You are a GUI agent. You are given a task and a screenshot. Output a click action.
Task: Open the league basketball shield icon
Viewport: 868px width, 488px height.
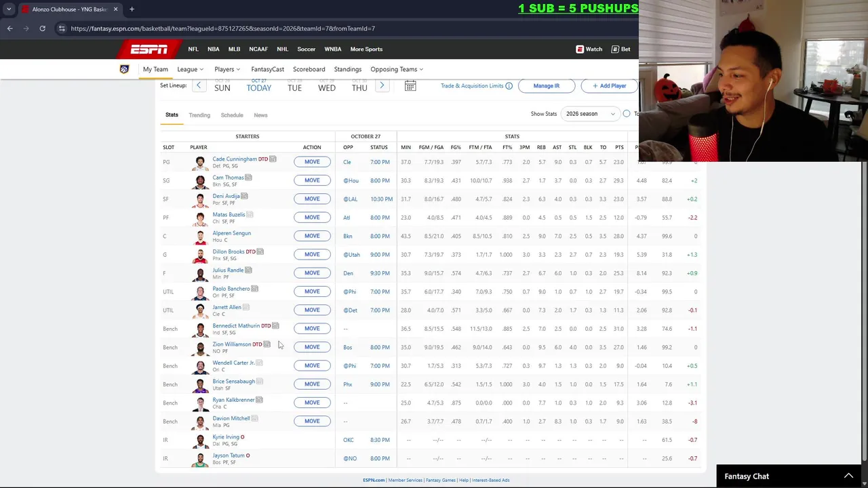[x=124, y=69]
